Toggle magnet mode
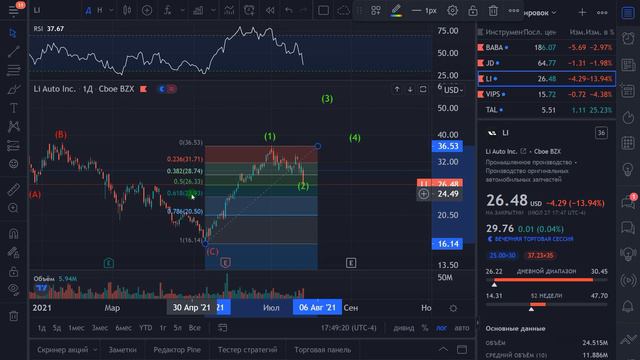 click(13, 233)
